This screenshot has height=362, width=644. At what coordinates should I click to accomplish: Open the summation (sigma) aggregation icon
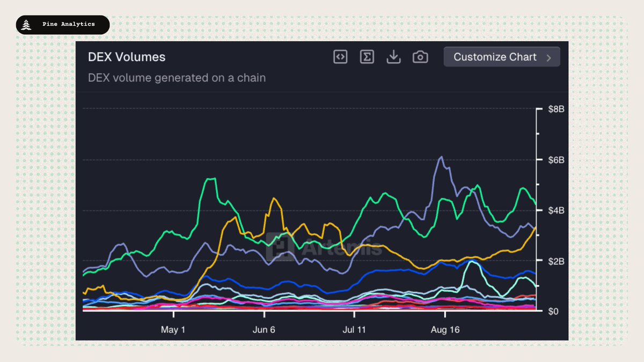tap(367, 56)
